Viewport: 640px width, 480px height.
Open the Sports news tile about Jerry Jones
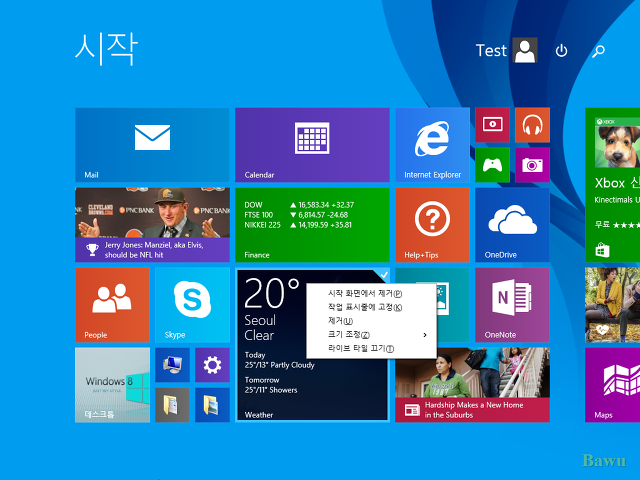point(152,225)
